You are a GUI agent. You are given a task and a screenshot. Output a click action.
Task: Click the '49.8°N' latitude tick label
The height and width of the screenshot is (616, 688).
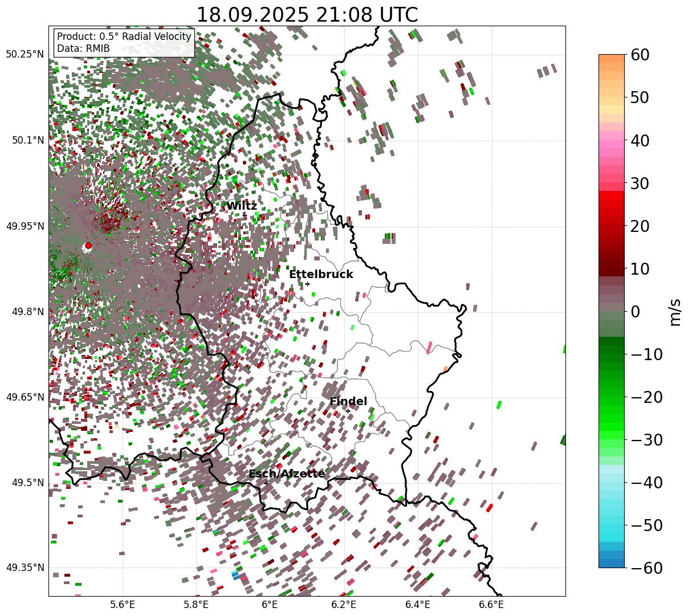click(x=27, y=312)
